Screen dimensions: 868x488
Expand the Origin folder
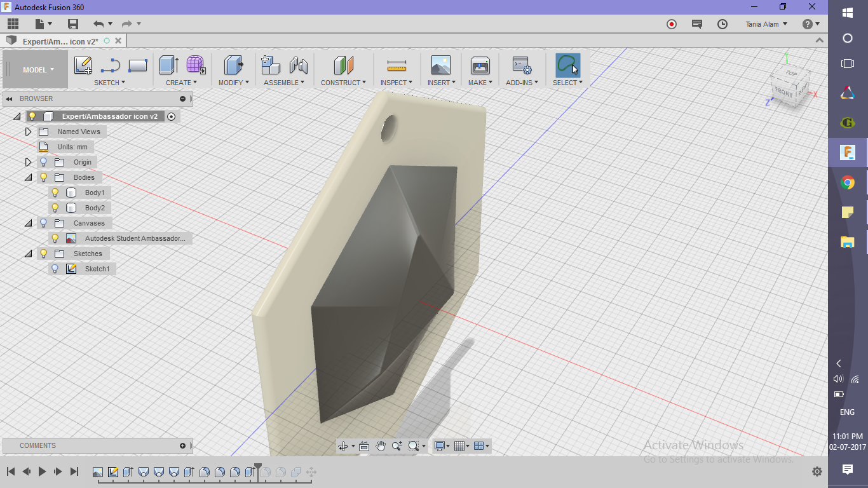pos(28,162)
